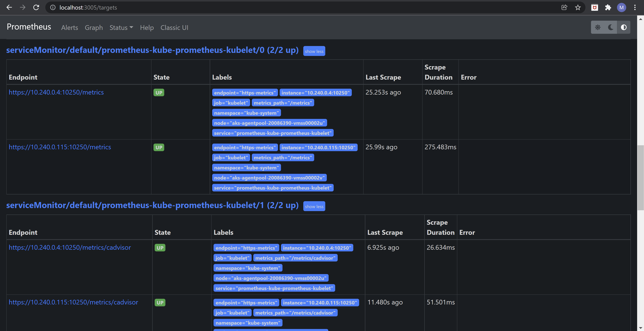
Task: Click the page vertical scrollbar thumb
Action: [x=640, y=178]
